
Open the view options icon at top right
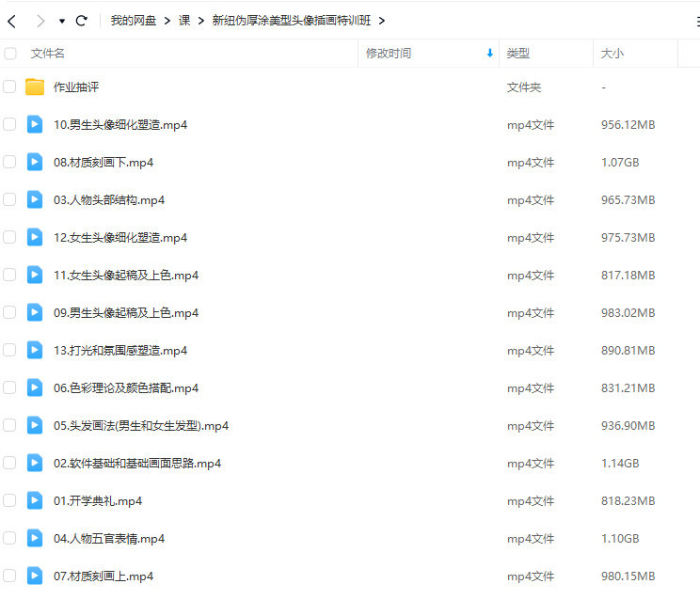pyautogui.click(x=696, y=21)
